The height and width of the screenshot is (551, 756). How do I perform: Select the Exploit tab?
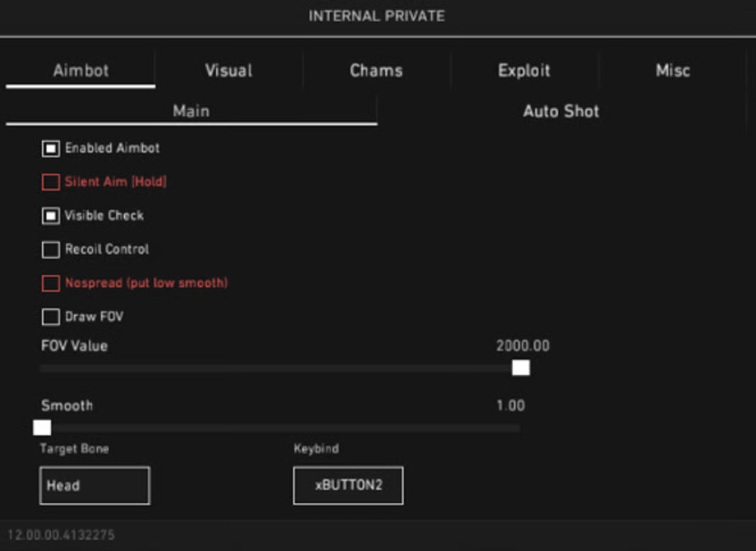click(525, 70)
